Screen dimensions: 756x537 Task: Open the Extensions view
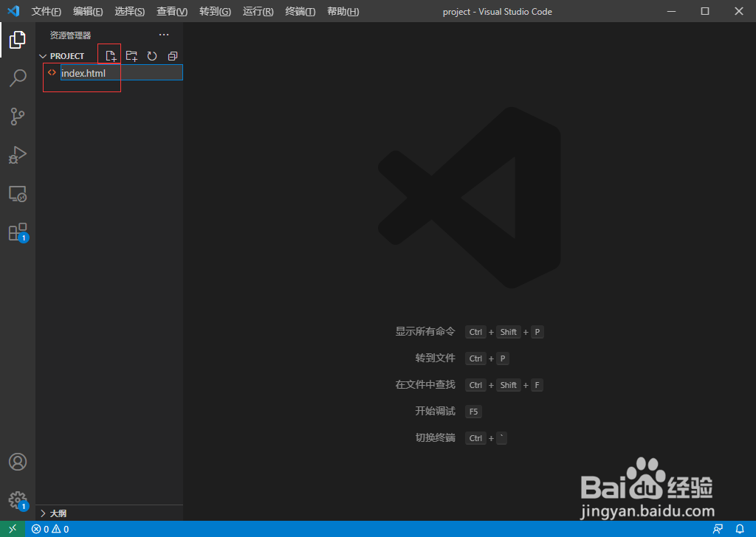18,232
